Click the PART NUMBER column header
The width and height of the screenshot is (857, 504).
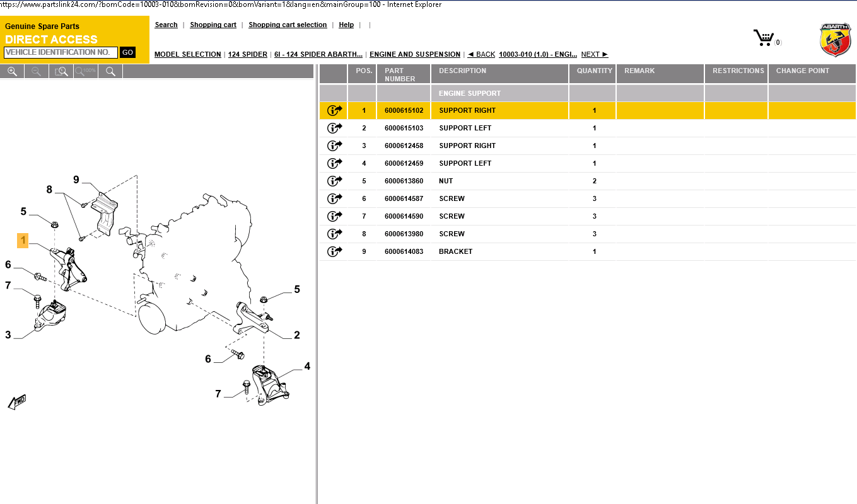[x=404, y=74]
